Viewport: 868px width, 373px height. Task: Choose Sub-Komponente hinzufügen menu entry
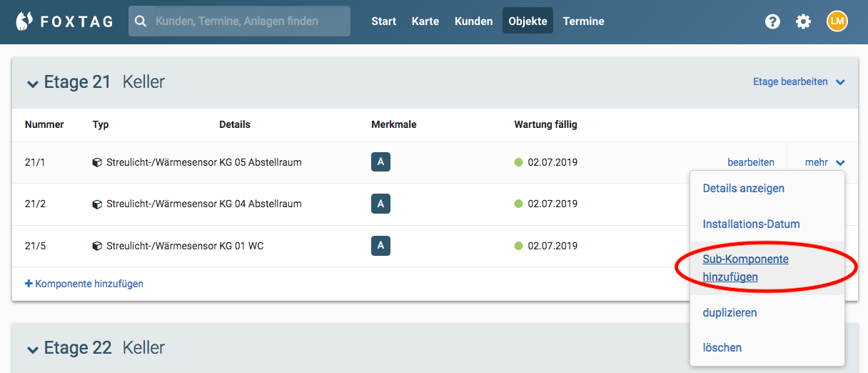745,268
